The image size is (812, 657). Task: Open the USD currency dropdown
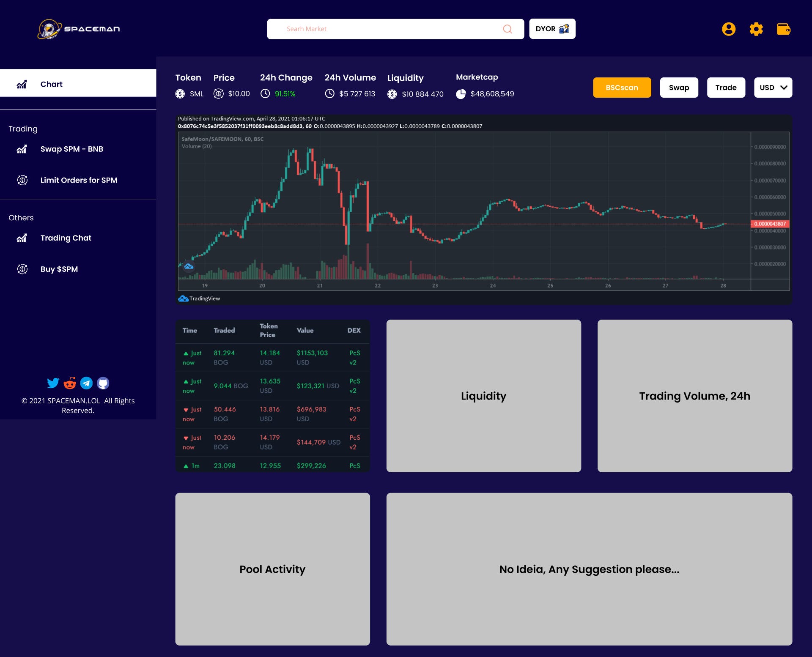tap(773, 88)
